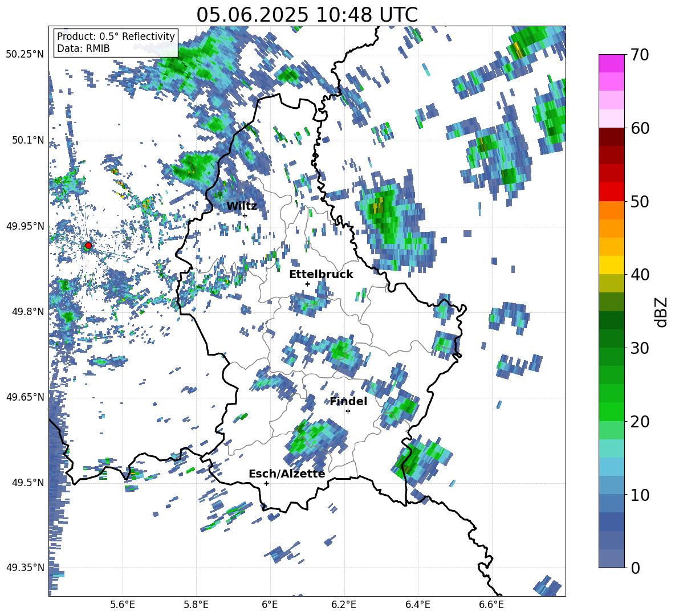Image resolution: width=675 pixels, height=616 pixels.
Task: Click the 60 colorbar tick value
Action: click(x=640, y=128)
